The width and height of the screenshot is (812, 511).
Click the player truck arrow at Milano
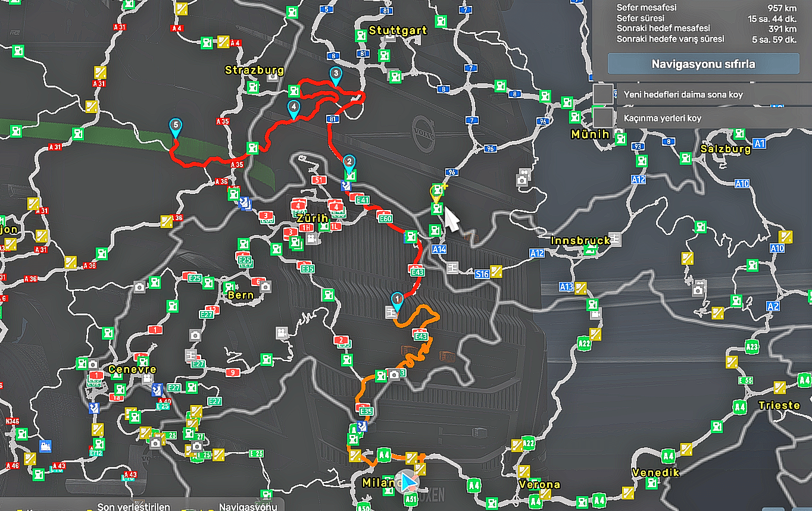click(x=408, y=481)
